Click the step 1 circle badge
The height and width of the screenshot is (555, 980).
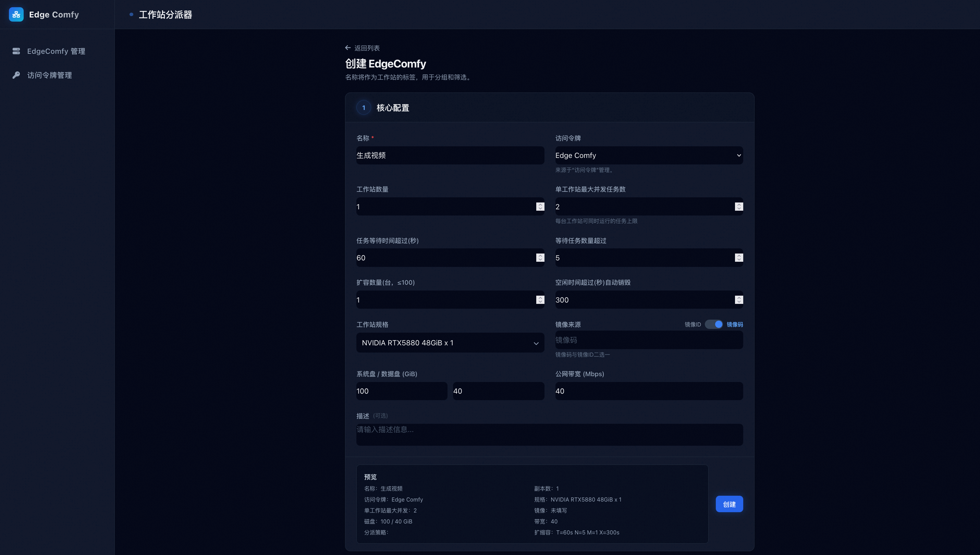[x=363, y=108]
